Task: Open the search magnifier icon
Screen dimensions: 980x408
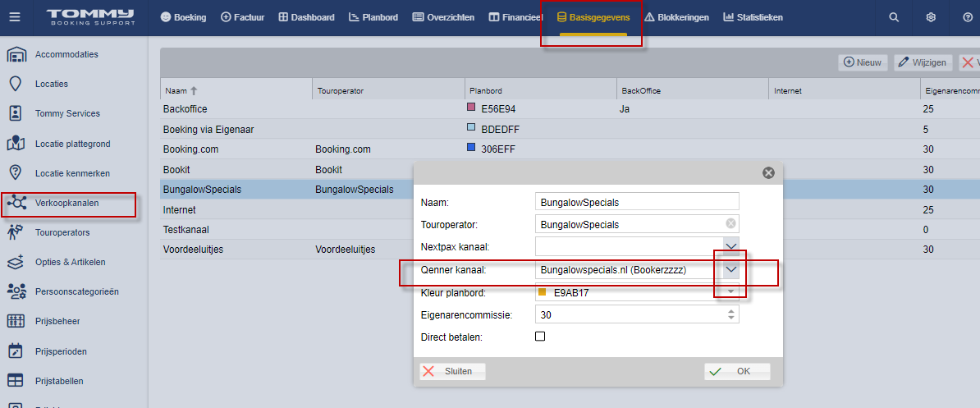Action: click(x=894, y=17)
